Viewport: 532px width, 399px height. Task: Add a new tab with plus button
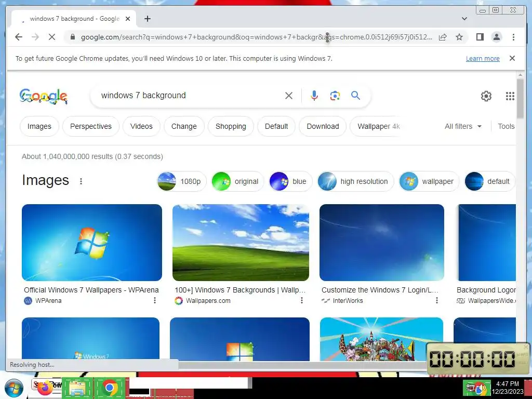pos(147,19)
